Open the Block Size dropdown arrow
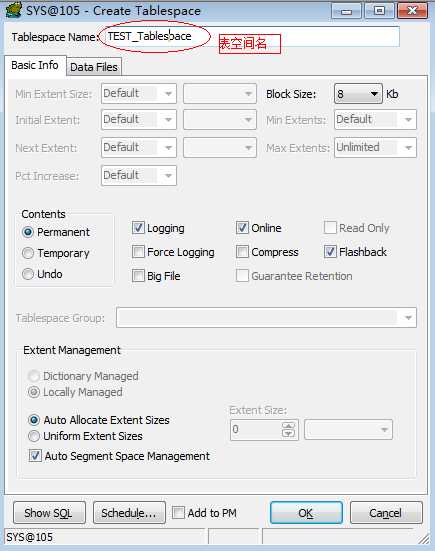Screen dimensions: 435x551 click(375, 94)
